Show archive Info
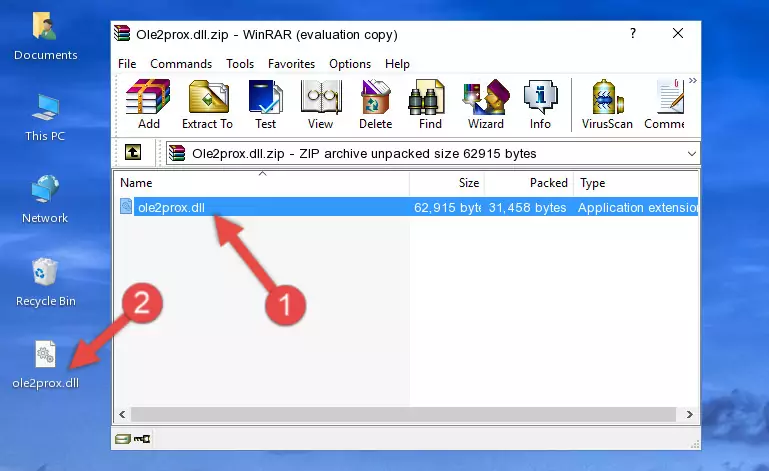 [540, 105]
